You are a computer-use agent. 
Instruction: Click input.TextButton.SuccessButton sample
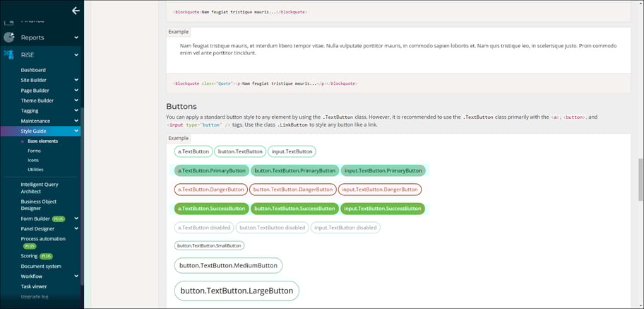point(383,209)
